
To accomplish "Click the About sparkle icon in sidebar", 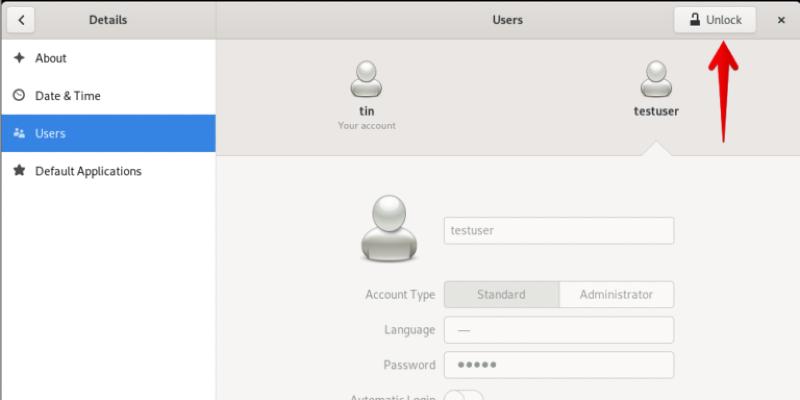I will click(x=18, y=58).
